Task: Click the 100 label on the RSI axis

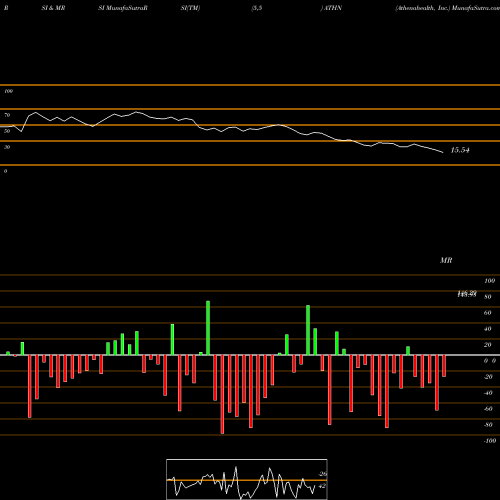Action: [x=8, y=91]
